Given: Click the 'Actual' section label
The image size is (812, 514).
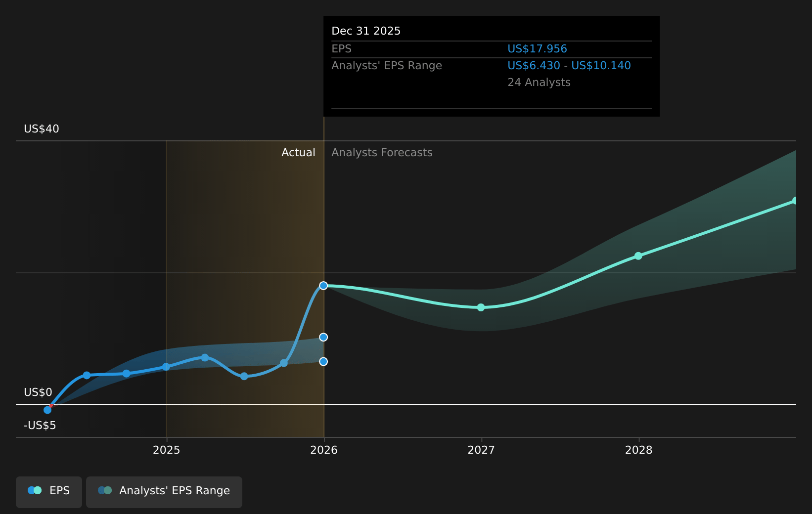Looking at the screenshot, I should [298, 153].
